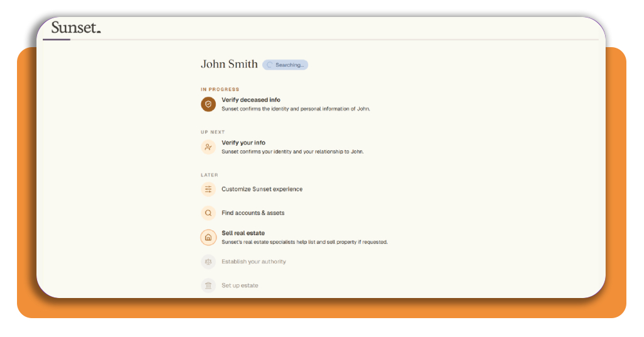The image size is (644, 337).
Task: Click the LATER section label
Action: click(x=209, y=175)
